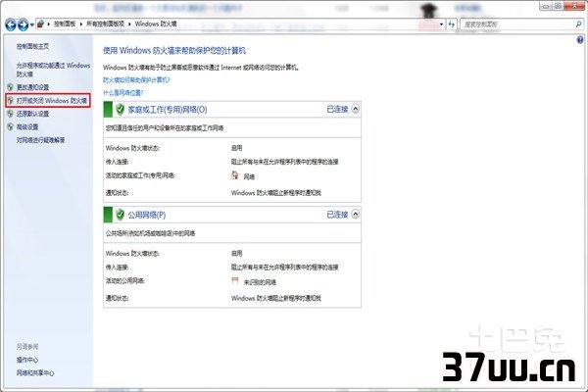Open Help with the blue question icon
Viewport: 588px width, 392px height.
[580, 40]
